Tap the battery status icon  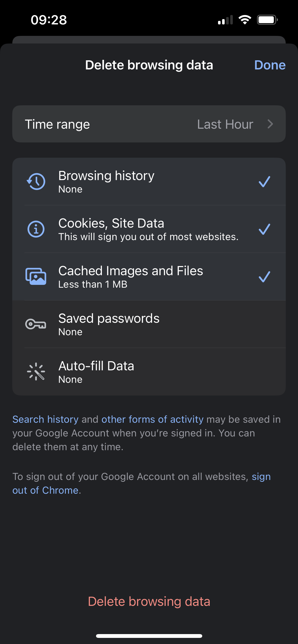(267, 20)
